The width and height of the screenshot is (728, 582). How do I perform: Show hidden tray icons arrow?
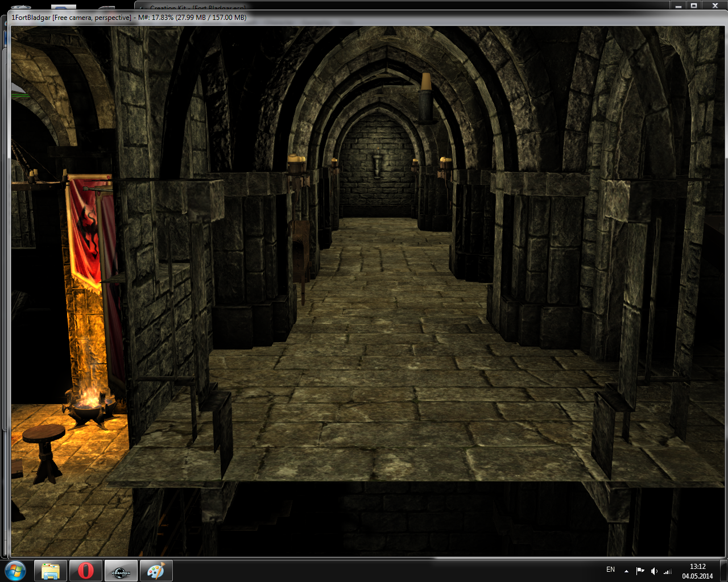point(626,571)
